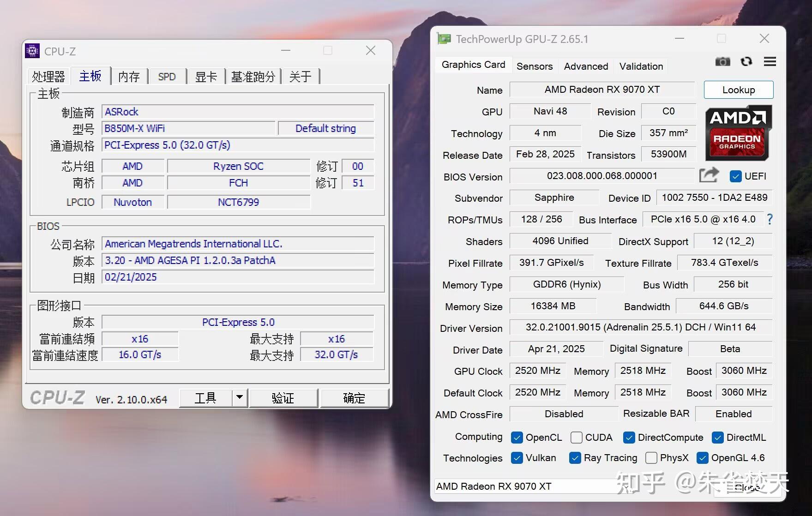Switch to the Sensors tab in GPU-Z
The height and width of the screenshot is (516, 812).
click(535, 66)
